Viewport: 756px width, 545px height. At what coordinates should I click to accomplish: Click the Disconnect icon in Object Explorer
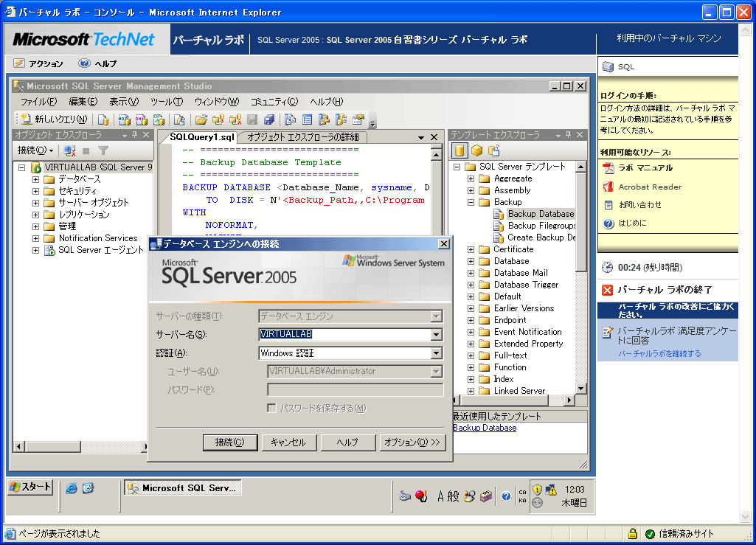(69, 151)
